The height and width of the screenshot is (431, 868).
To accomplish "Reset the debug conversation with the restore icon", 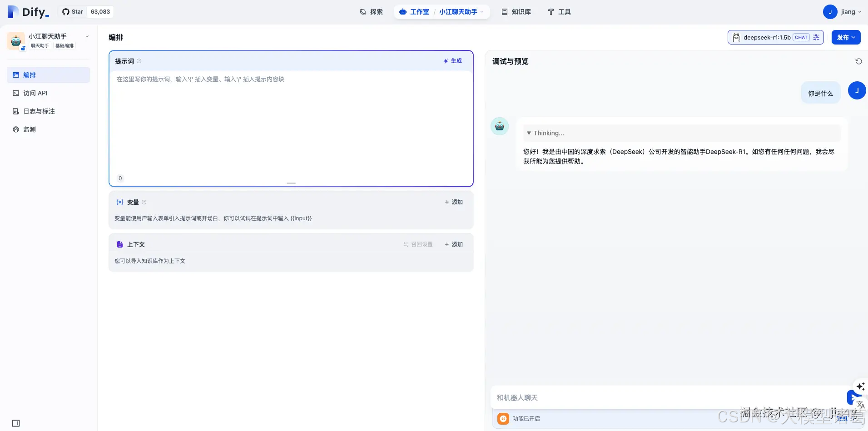I will (858, 61).
